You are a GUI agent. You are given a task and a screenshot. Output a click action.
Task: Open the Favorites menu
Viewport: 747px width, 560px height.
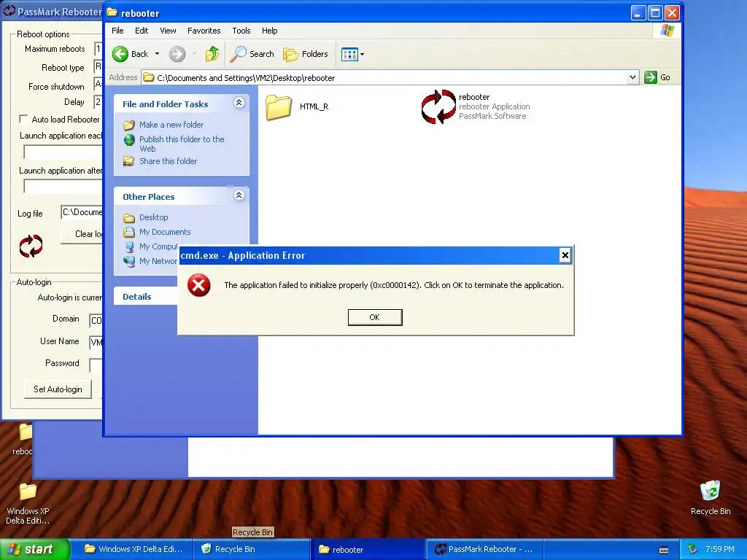pos(204,31)
